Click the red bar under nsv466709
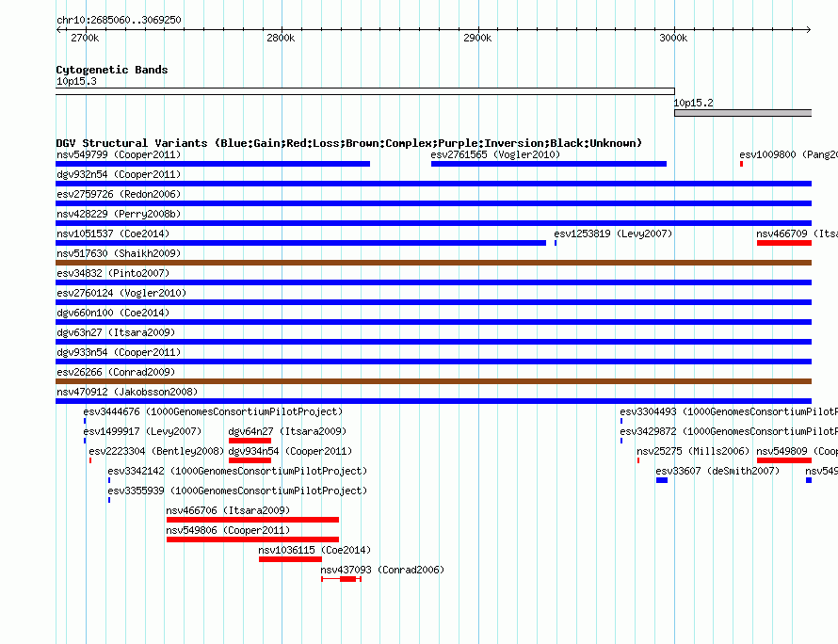Image resolution: width=838 pixels, height=644 pixels. [x=784, y=243]
